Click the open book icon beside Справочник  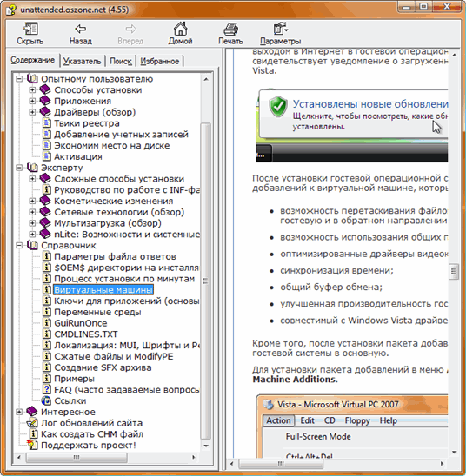32,245
